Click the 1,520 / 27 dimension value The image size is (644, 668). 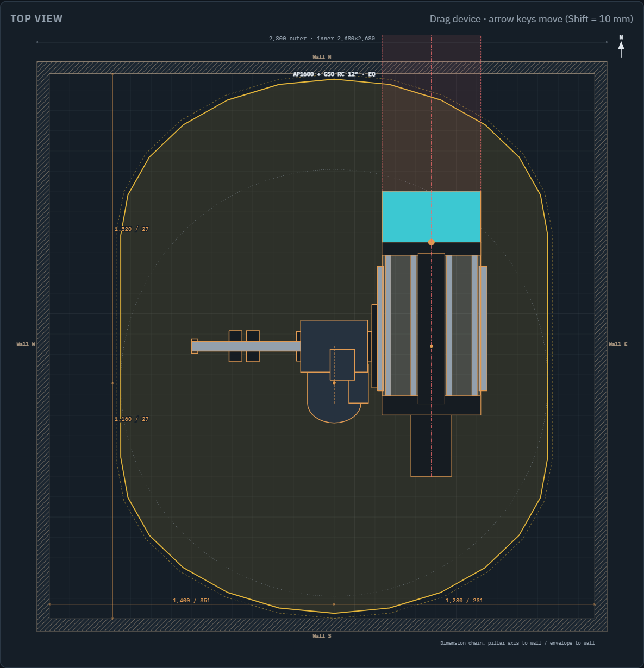click(132, 229)
